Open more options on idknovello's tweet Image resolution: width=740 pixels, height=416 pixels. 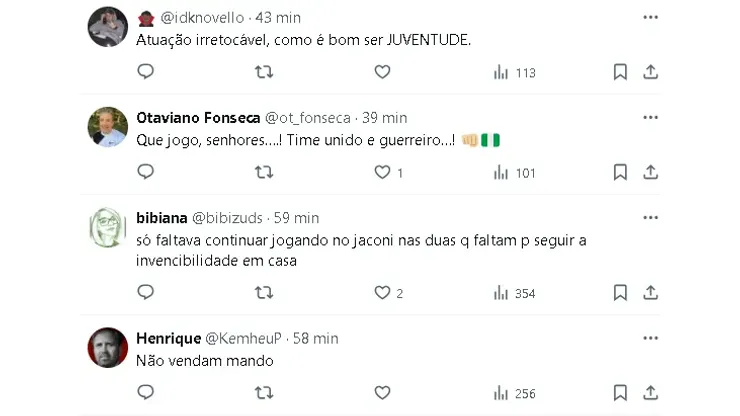pyautogui.click(x=650, y=17)
